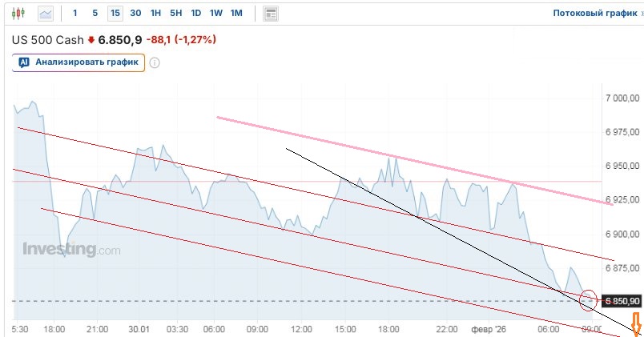
Task: Select the 1 minute timeframe
Action: [x=75, y=14]
